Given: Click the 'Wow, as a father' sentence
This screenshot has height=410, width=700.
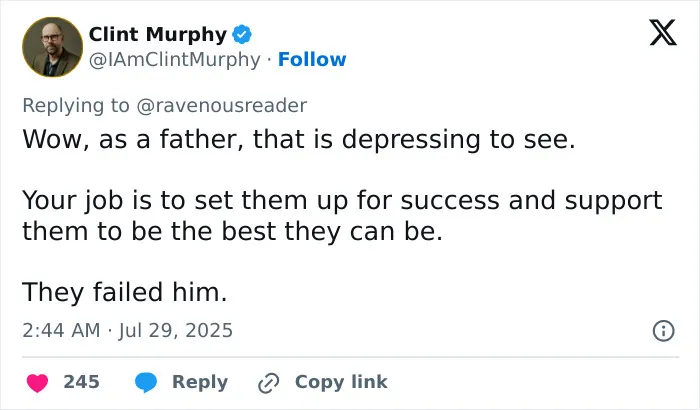Looking at the screenshot, I should (299, 139).
